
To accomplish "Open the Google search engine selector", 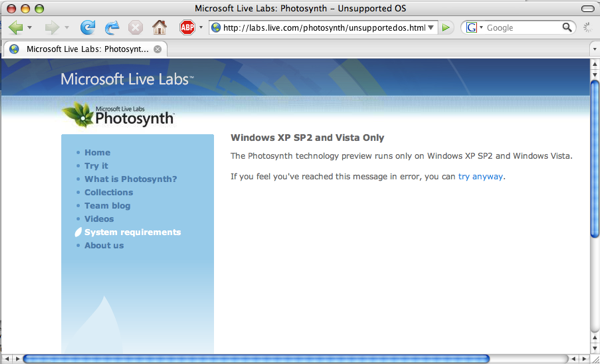I will [474, 28].
